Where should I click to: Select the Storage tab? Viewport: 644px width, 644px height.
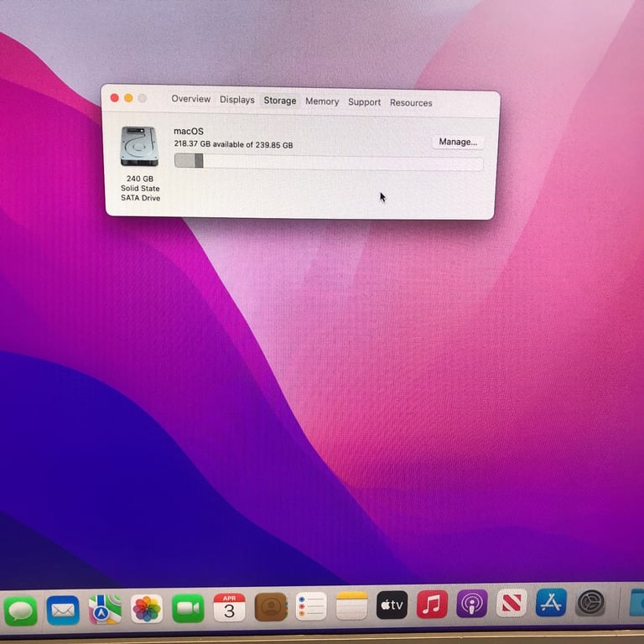(280, 101)
